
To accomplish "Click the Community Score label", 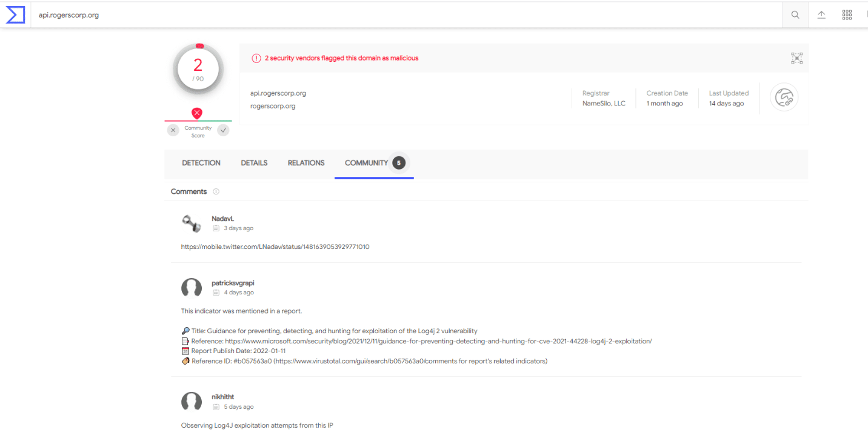I will point(198,131).
